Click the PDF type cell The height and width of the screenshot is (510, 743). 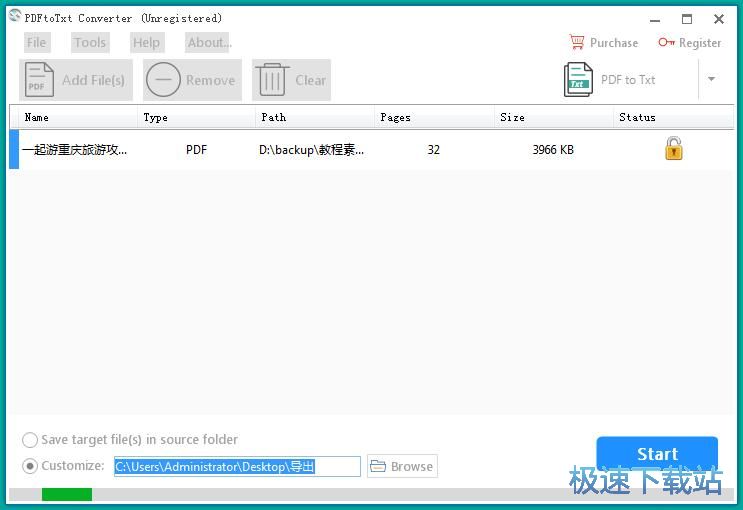(196, 150)
